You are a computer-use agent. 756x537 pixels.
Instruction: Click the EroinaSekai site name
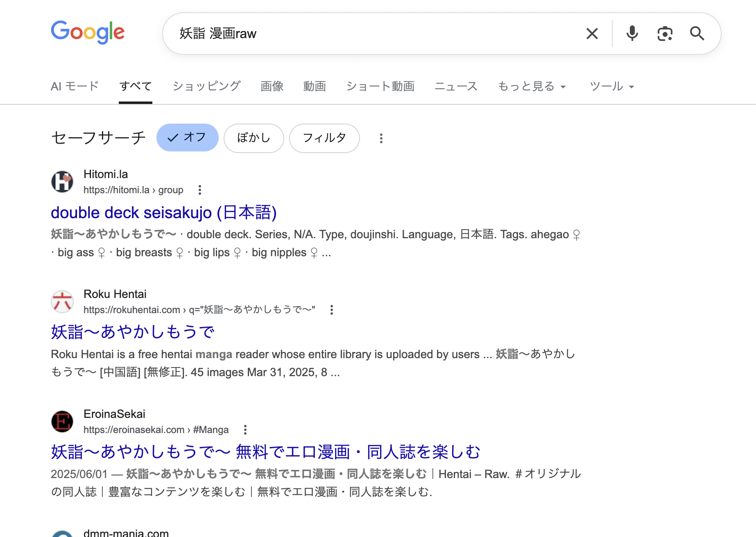click(x=114, y=414)
